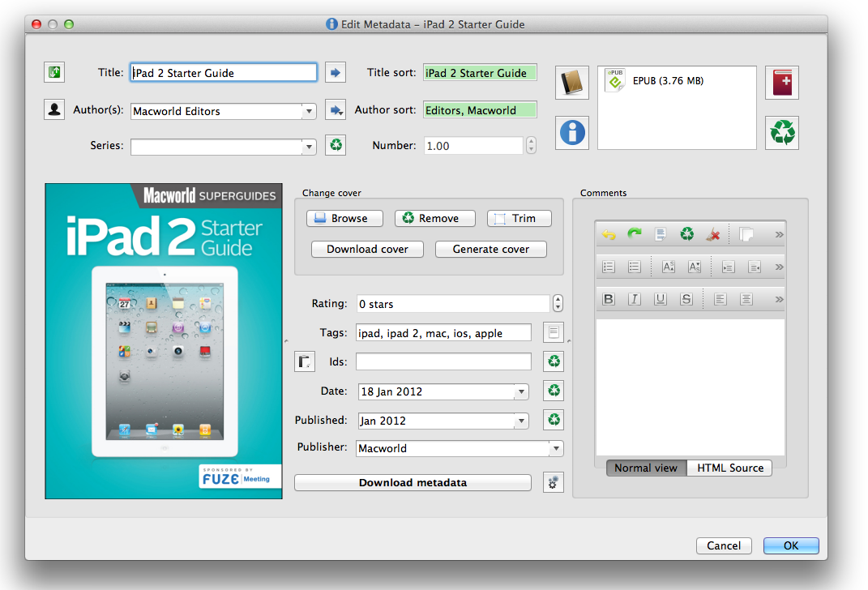Click the copy pages icon in the Comments toolbar
The image size is (868, 590).
click(x=746, y=234)
